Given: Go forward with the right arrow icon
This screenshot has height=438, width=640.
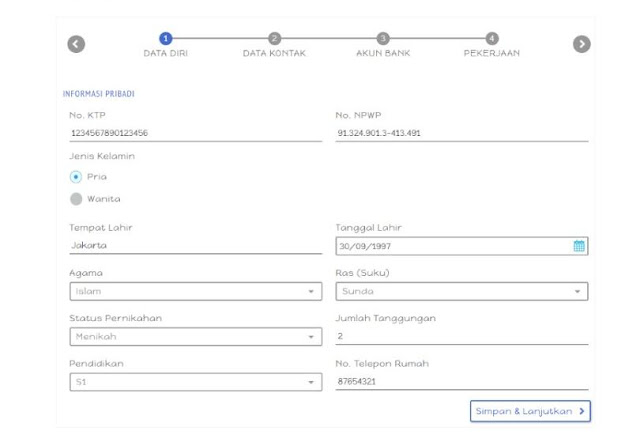Looking at the screenshot, I should click(582, 44).
